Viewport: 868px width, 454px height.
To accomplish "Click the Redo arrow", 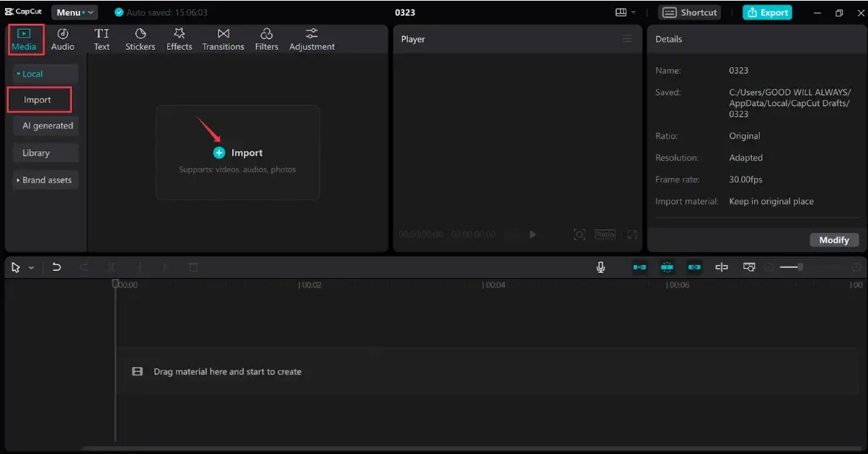I will tap(84, 267).
